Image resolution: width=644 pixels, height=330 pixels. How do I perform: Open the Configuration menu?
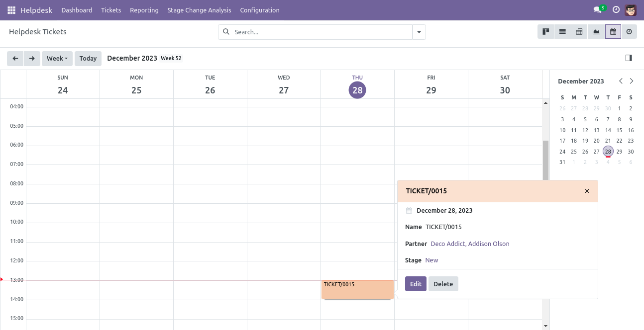pos(260,10)
